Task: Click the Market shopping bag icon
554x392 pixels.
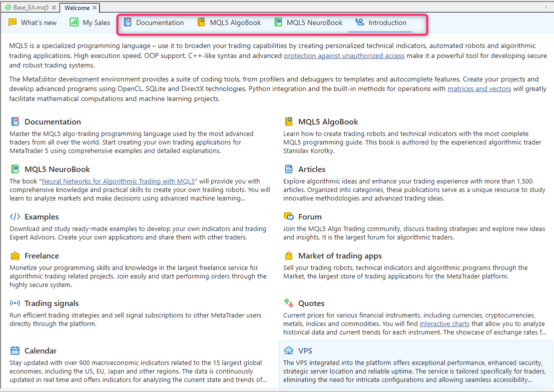Action: click(x=289, y=255)
